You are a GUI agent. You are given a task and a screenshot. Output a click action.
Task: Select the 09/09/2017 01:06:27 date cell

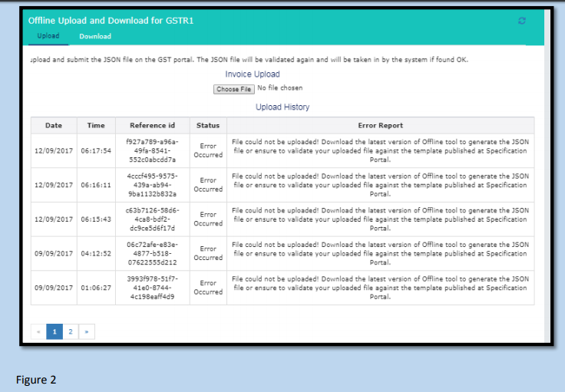(54, 288)
